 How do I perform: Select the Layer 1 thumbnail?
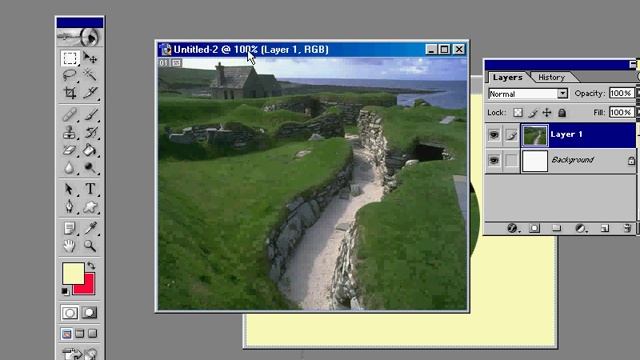tap(535, 136)
